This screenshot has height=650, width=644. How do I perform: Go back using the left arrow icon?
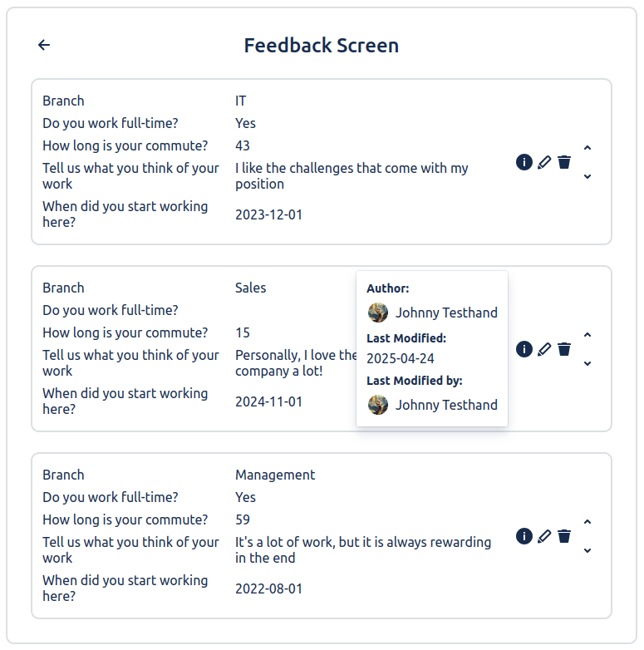point(44,45)
